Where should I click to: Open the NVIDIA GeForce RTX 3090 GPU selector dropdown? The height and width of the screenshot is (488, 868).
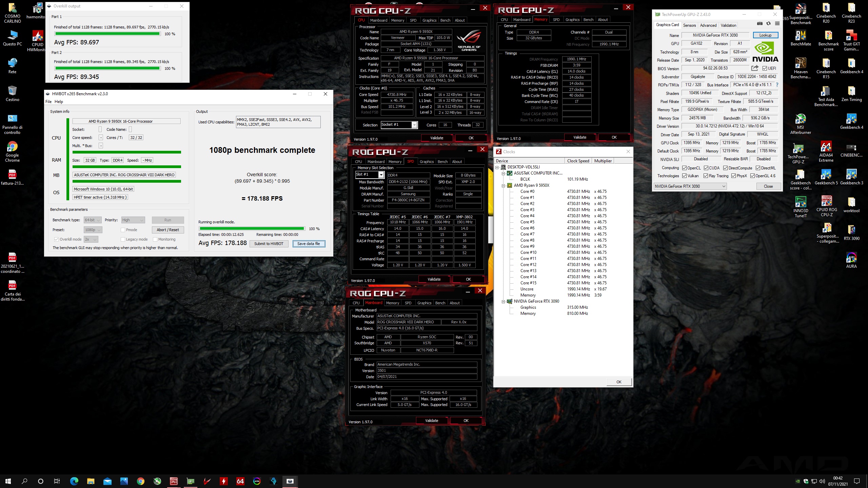pyautogui.click(x=690, y=186)
